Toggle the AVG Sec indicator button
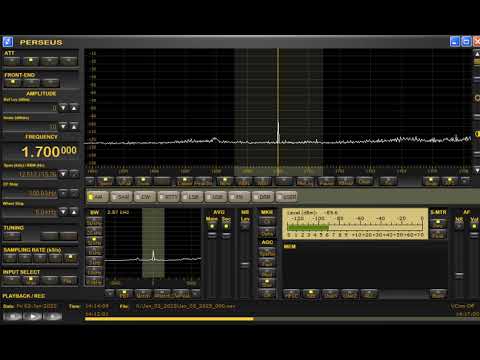 (226, 227)
